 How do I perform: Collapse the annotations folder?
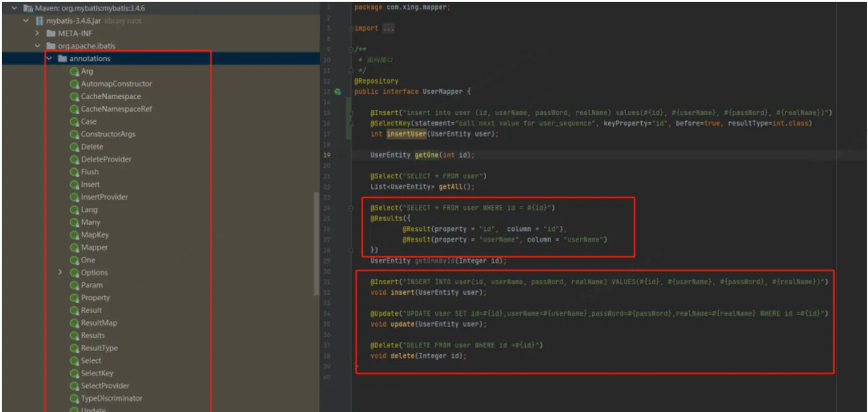tap(49, 58)
